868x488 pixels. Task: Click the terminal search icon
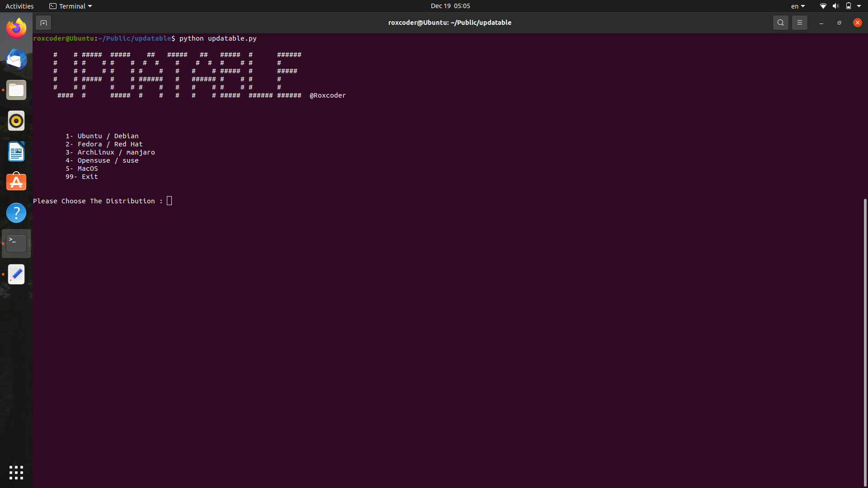click(780, 23)
